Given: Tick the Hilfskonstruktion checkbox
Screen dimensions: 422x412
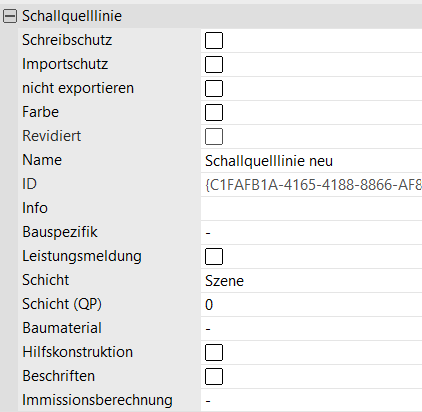Looking at the screenshot, I should tap(214, 352).
